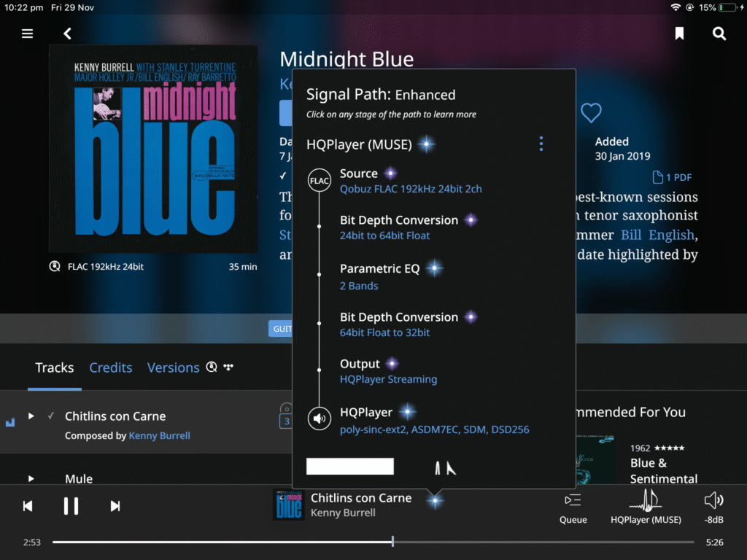Click the now-playing title Chitlins con Carne
The height and width of the screenshot is (560, 747).
361,498
